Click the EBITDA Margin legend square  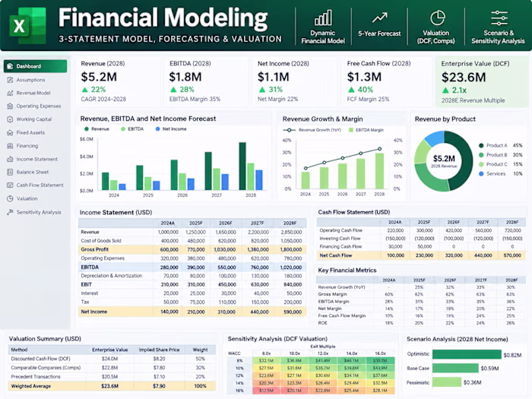(x=351, y=130)
